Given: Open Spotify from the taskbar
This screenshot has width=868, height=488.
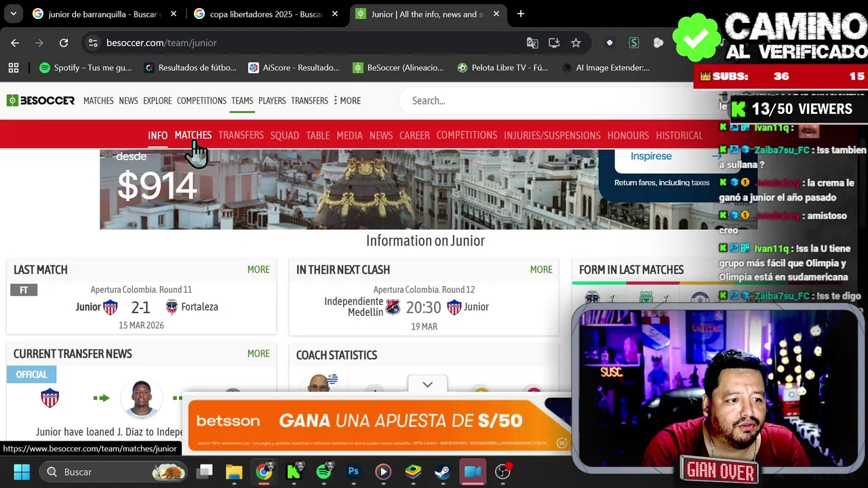Looking at the screenshot, I should [x=323, y=472].
